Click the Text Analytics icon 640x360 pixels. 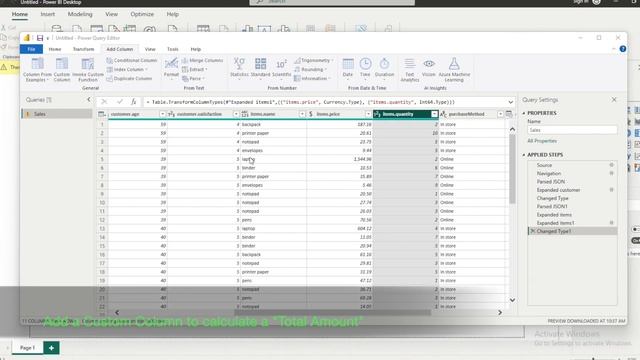click(x=409, y=64)
